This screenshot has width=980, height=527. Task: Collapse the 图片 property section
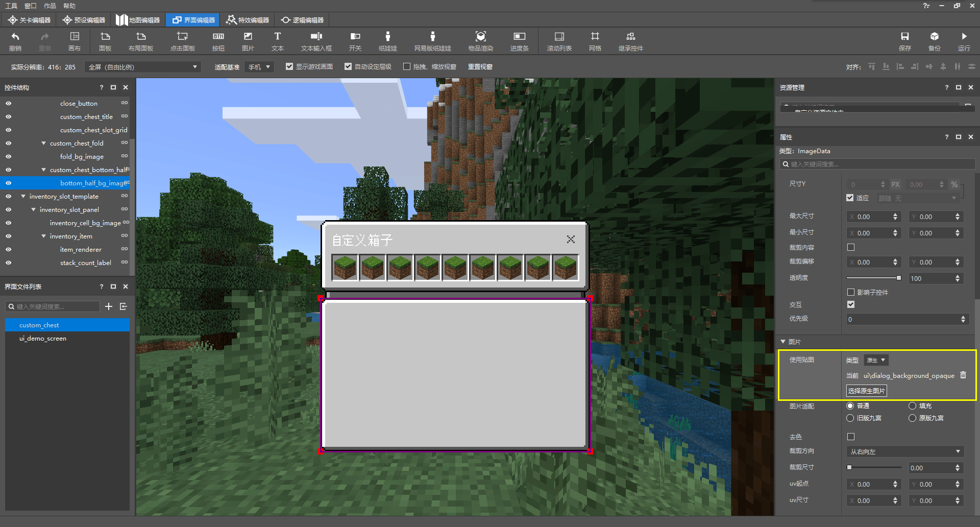[783, 342]
